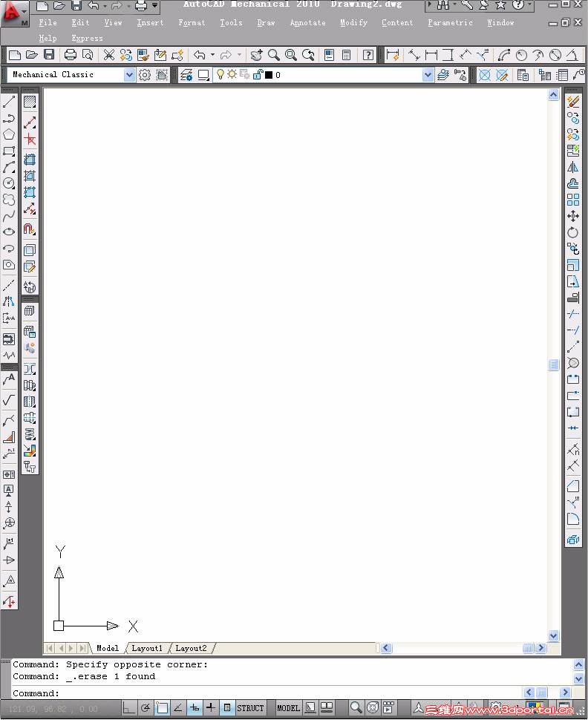
Task: Click the command history scroll down arrow
Action: (x=578, y=678)
